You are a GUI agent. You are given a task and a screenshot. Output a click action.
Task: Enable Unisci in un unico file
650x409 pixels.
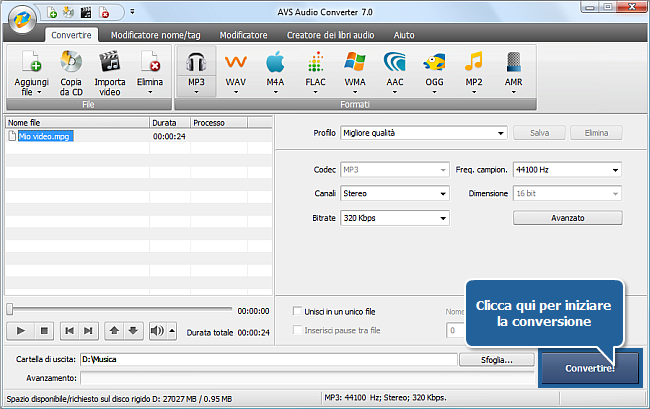point(297,311)
